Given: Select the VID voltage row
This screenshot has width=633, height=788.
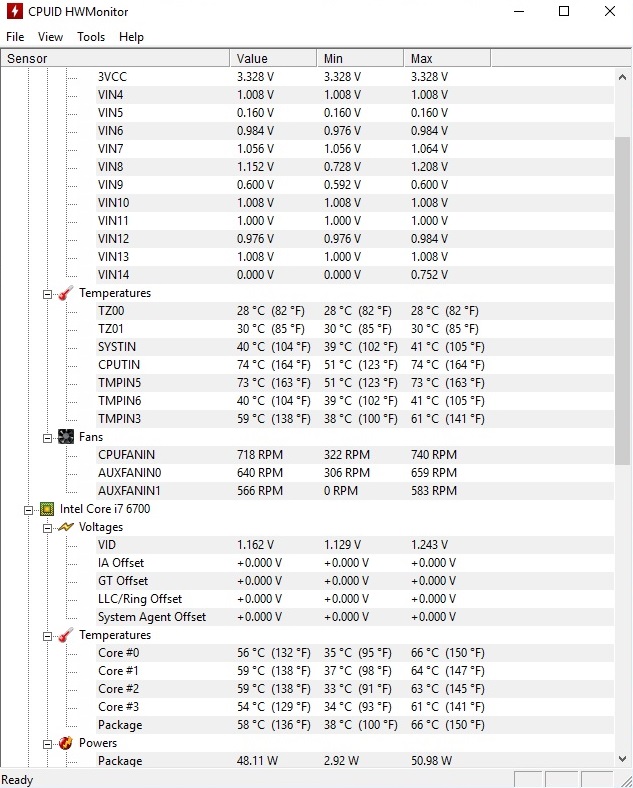Looking at the screenshot, I should point(355,545).
